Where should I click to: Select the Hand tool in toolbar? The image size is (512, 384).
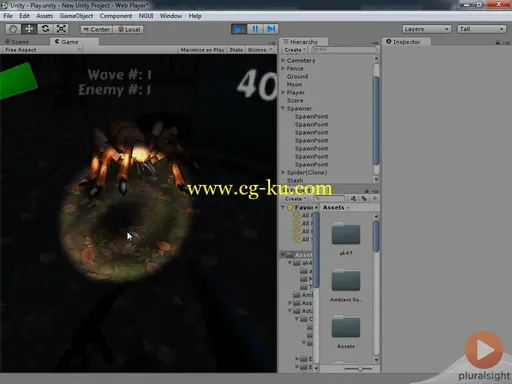click(13, 29)
